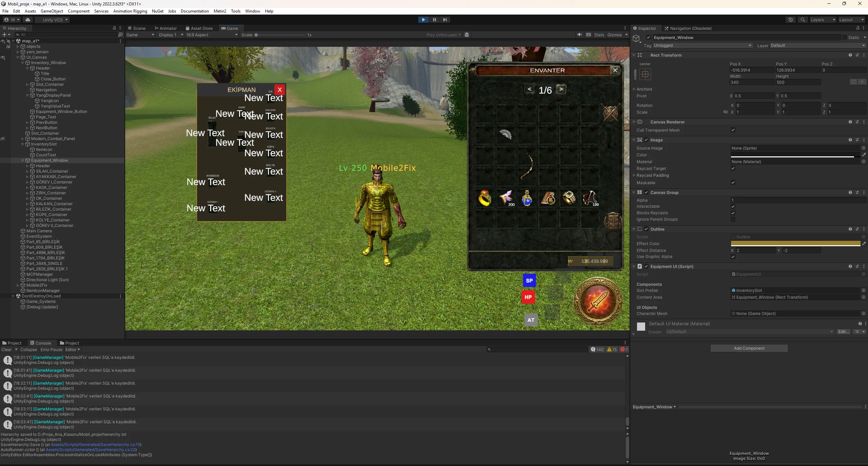Click the Console Clear button
The height and width of the screenshot is (466, 868).
(6, 349)
